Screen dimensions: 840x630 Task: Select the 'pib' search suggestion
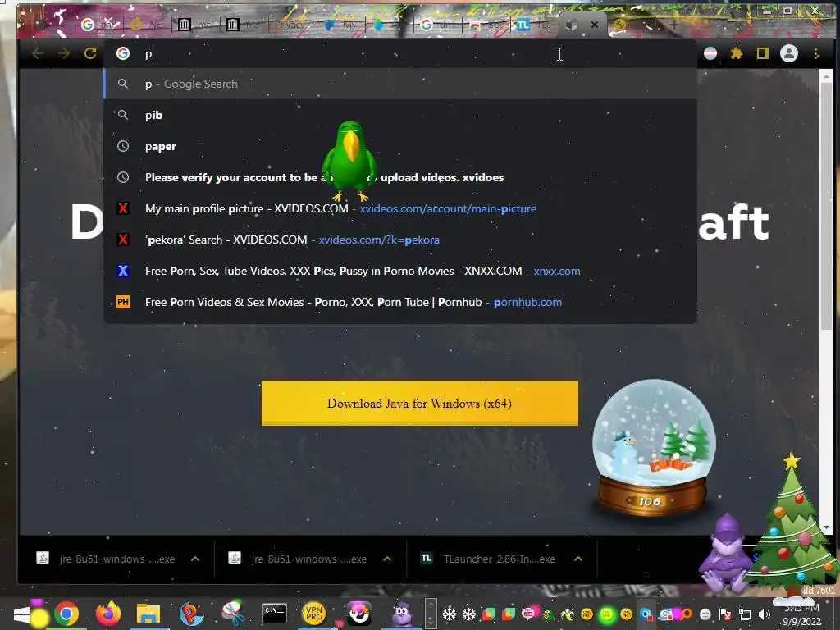click(x=400, y=115)
